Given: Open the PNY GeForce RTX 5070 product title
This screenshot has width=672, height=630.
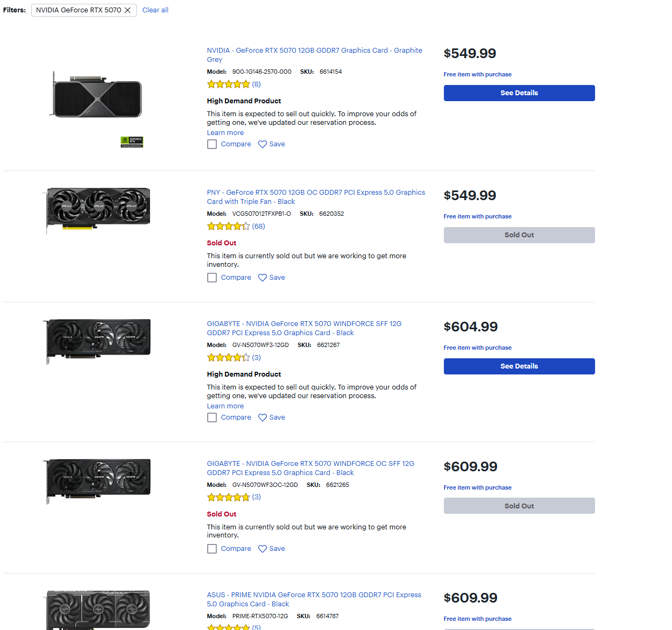Looking at the screenshot, I should click(315, 197).
